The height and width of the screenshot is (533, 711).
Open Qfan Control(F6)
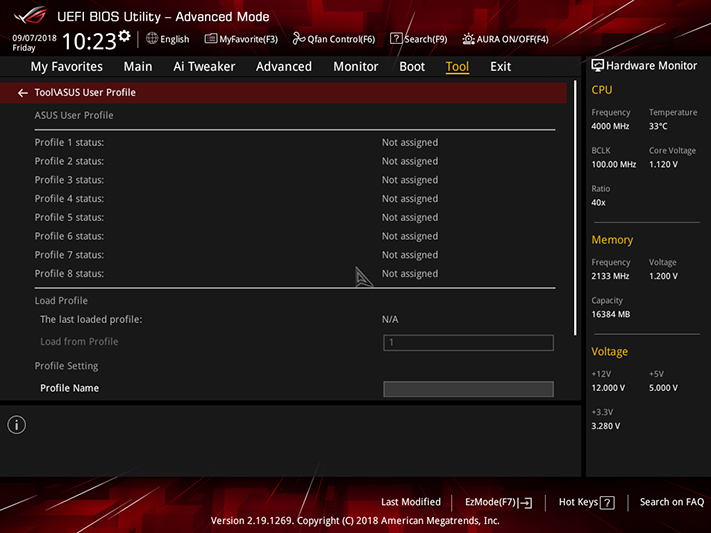(334, 39)
